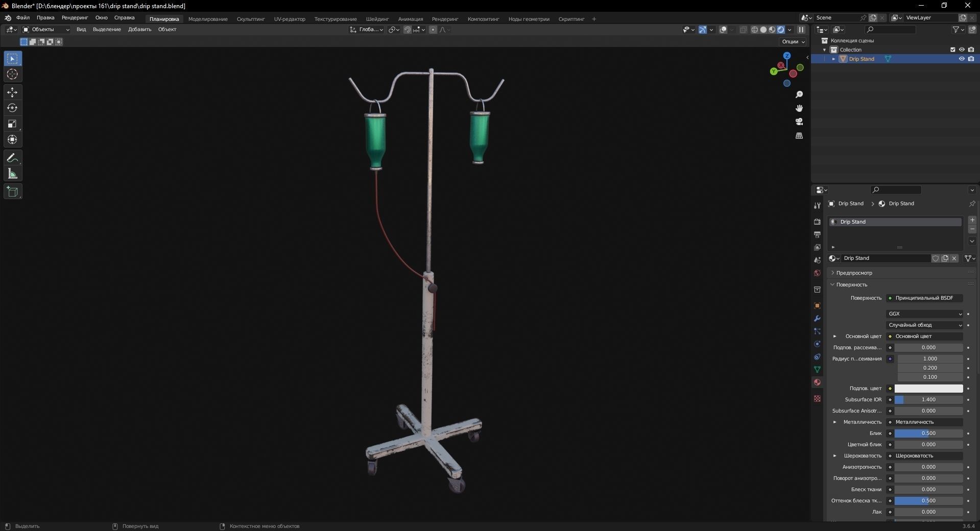Open the World properties tab
This screenshot has width=980, height=531.
[x=817, y=273]
